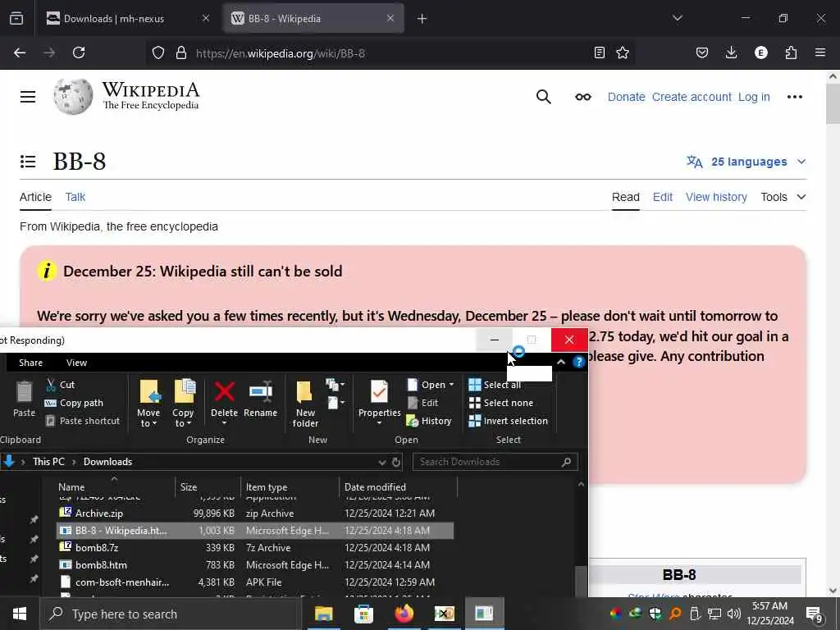Click New folder in Explorer ribbon
The image size is (840, 630).
pos(305,404)
